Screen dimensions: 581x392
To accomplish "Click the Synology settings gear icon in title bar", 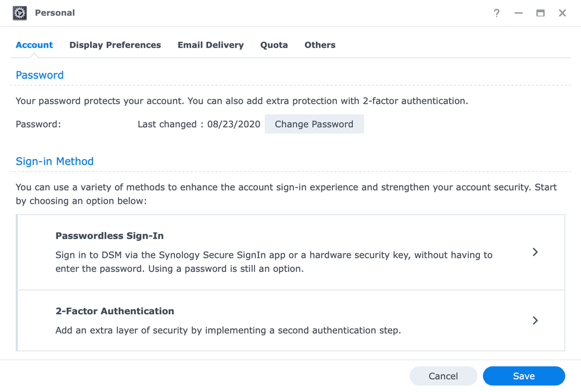I will point(19,12).
